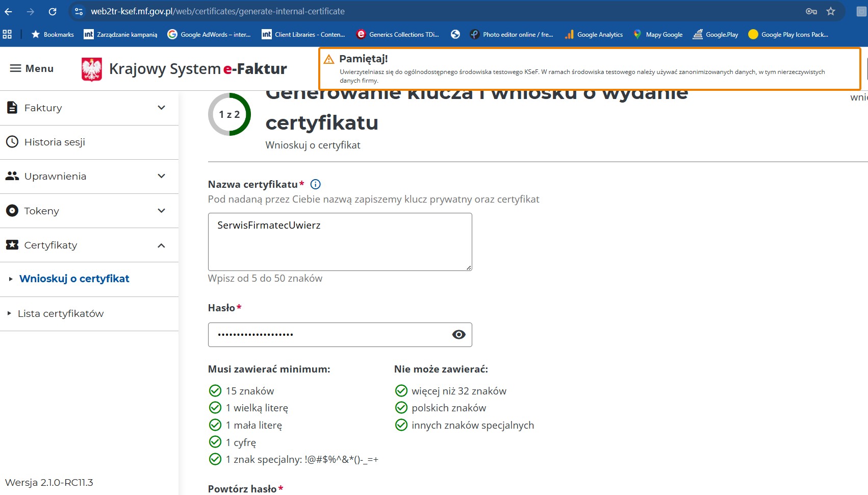The width and height of the screenshot is (868, 495).
Task: Open the hamburger Menu button
Action: (x=32, y=68)
